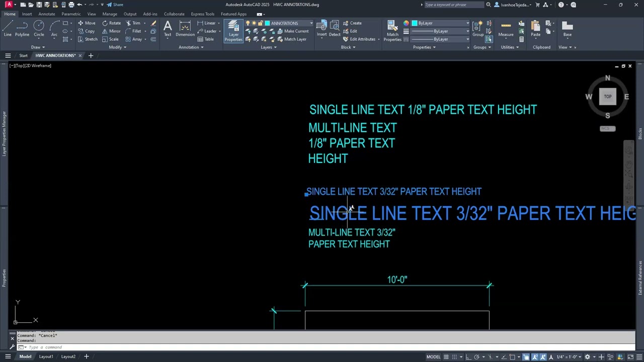The width and height of the screenshot is (644, 362).
Task: Switch to the Annotate ribbon tab
Action: [x=47, y=14]
